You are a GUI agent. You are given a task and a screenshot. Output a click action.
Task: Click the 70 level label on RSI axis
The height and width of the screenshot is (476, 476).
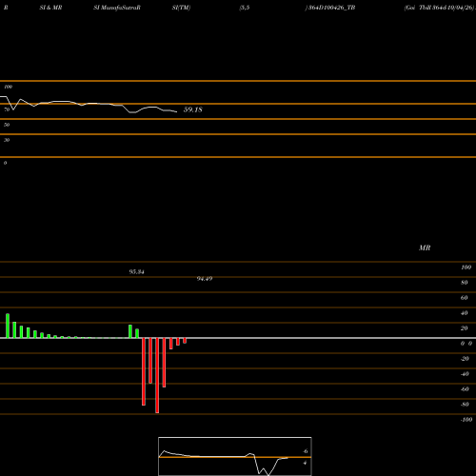point(7,109)
